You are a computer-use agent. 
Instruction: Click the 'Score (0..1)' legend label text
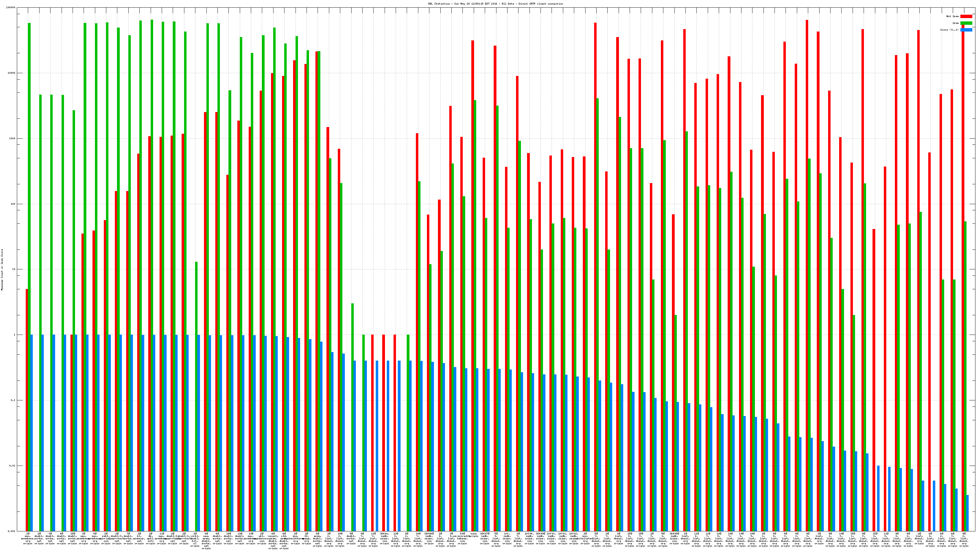click(x=949, y=30)
